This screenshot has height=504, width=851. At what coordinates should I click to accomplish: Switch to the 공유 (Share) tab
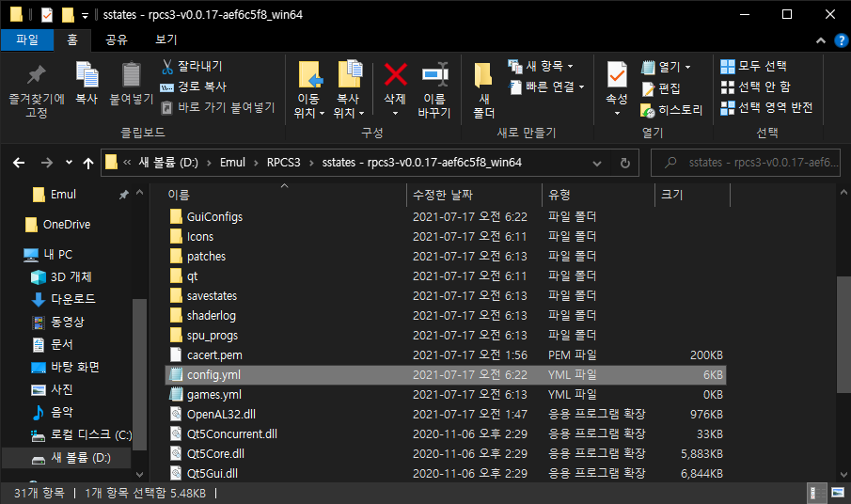tap(117, 39)
